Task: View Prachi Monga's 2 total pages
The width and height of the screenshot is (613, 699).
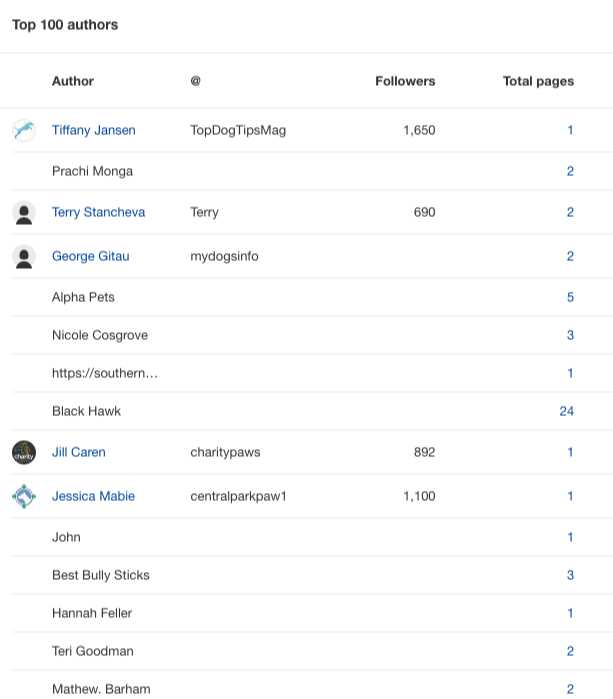Action: 570,171
